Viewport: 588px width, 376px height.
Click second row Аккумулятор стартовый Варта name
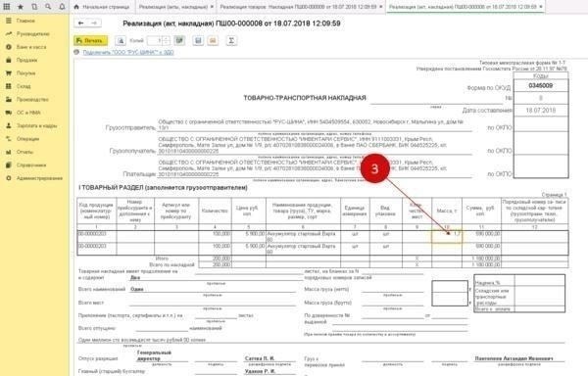(301, 249)
